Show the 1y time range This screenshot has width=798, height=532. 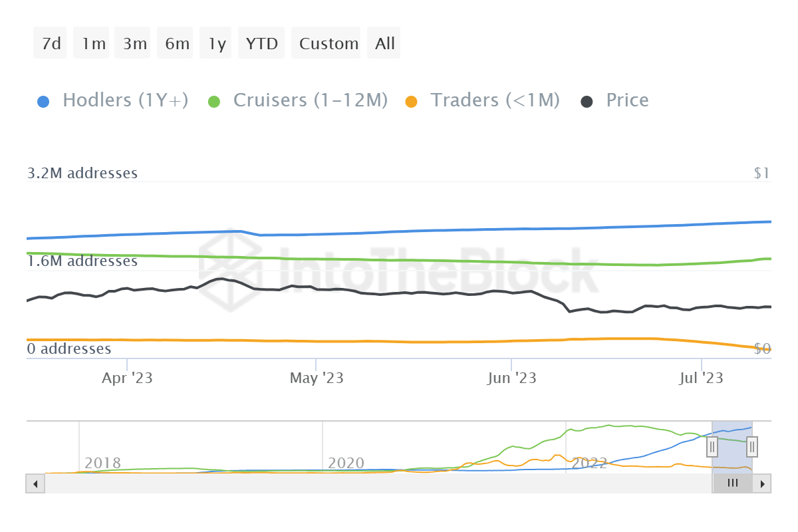(217, 44)
